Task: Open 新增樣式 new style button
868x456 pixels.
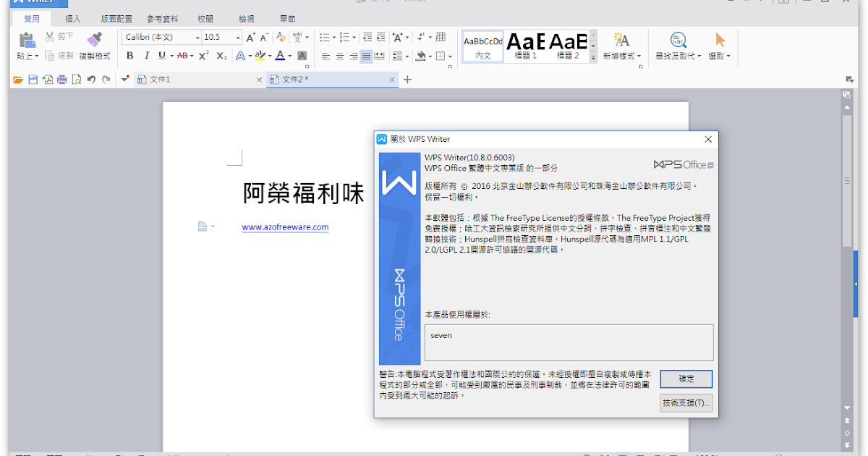Action: (623, 56)
